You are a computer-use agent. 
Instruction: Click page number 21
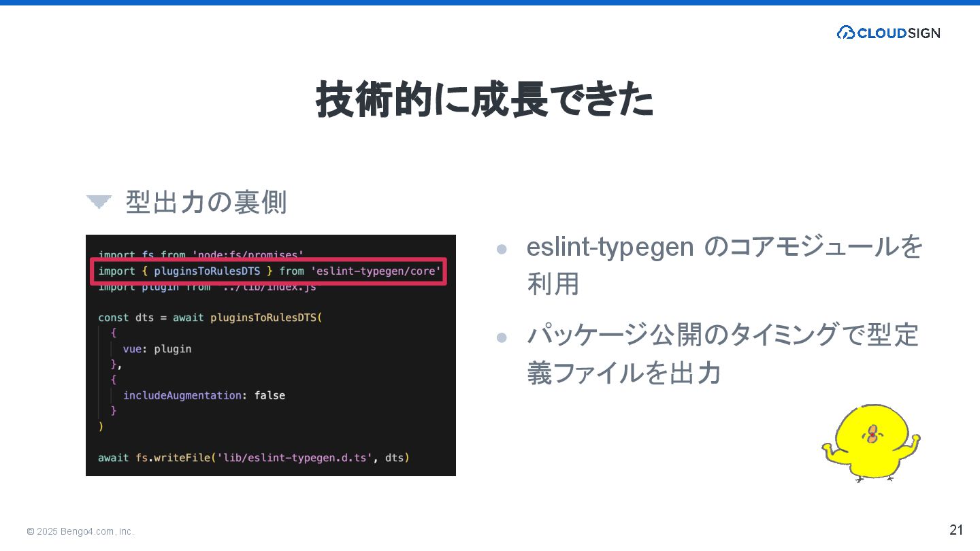(956, 530)
